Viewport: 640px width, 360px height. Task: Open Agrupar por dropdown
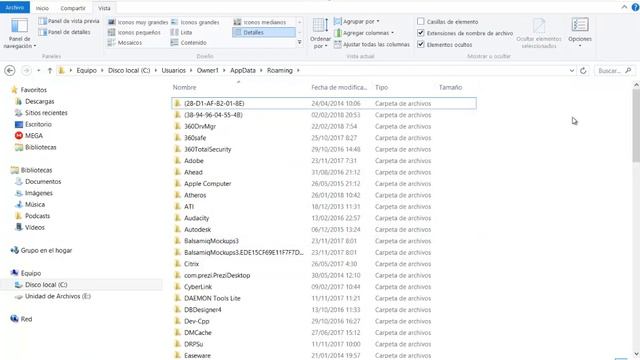[x=357, y=21]
